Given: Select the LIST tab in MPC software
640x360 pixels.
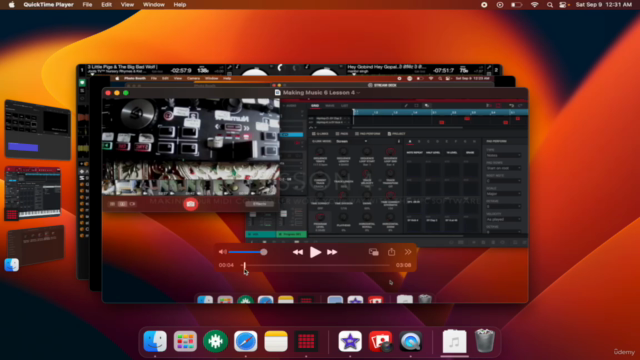Looking at the screenshot, I should tap(345, 106).
